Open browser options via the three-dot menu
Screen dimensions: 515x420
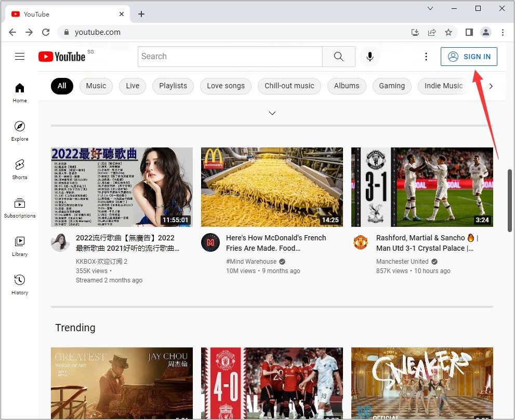point(503,32)
